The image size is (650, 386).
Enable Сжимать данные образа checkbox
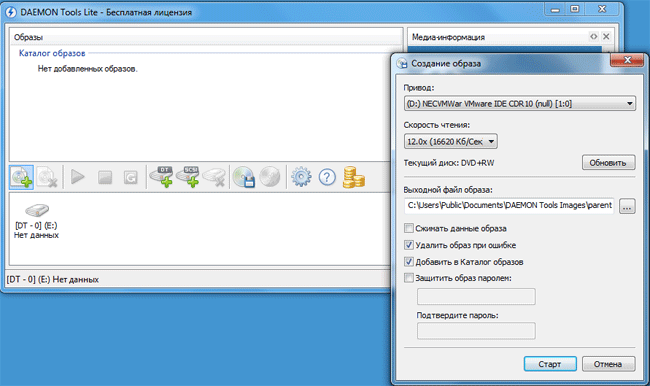pos(409,228)
